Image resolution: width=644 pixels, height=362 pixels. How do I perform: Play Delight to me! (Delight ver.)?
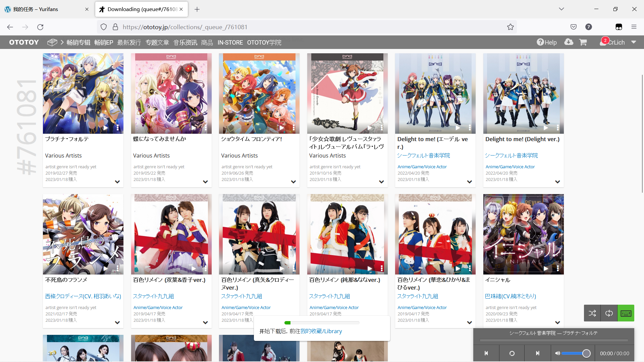click(x=546, y=128)
